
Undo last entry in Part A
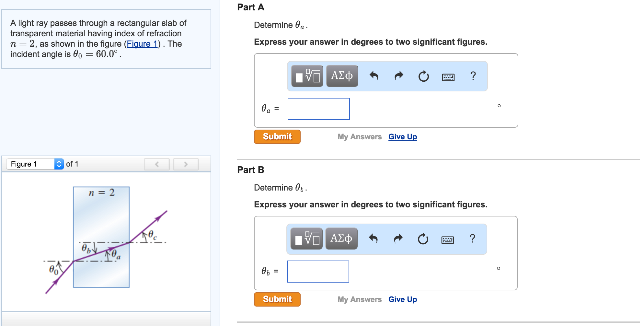tap(374, 76)
